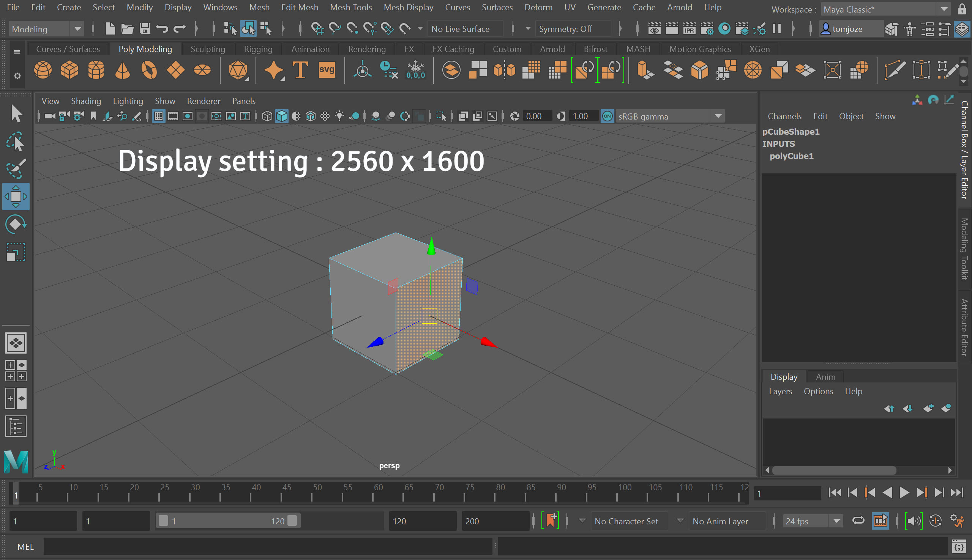This screenshot has width=972, height=560.
Task: Toggle viewport grid visibility
Action: tap(158, 116)
